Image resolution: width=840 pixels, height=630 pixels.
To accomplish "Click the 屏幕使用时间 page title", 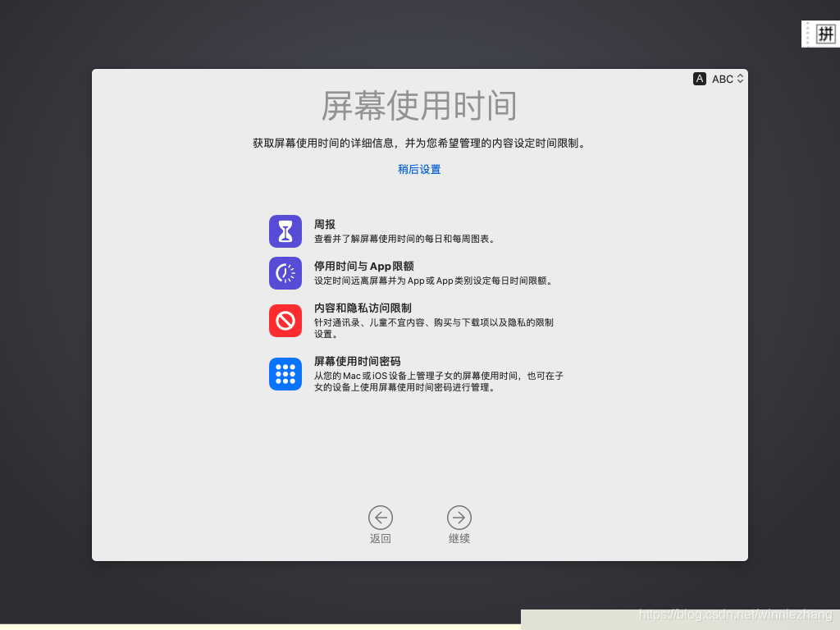I will 419,106.
